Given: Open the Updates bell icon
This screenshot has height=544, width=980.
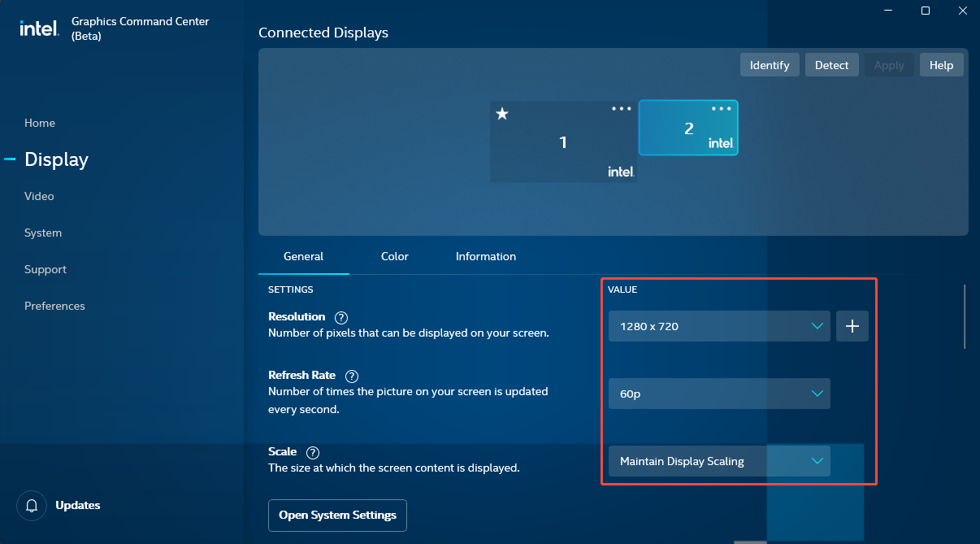Looking at the screenshot, I should [32, 506].
